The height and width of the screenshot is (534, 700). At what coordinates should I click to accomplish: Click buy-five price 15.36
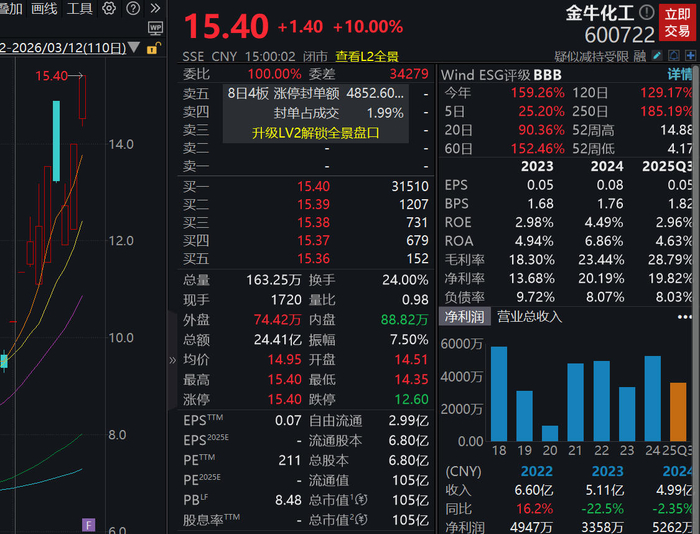313,259
